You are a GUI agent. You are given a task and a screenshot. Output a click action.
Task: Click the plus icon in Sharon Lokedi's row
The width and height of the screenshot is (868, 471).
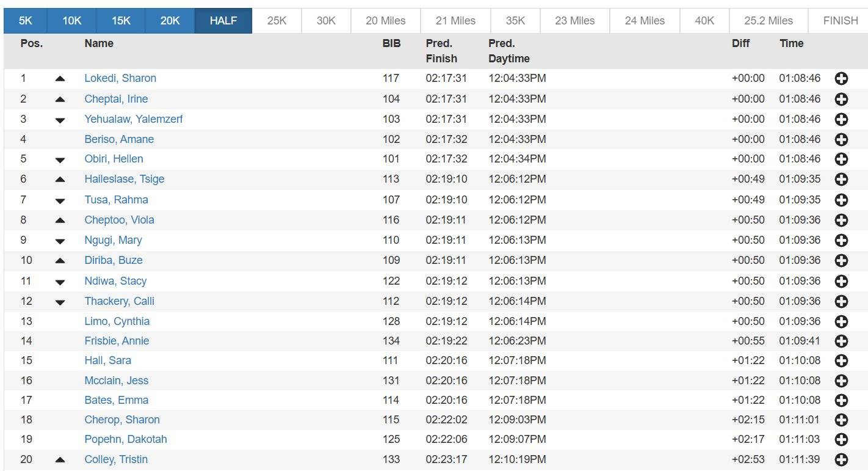pos(841,79)
